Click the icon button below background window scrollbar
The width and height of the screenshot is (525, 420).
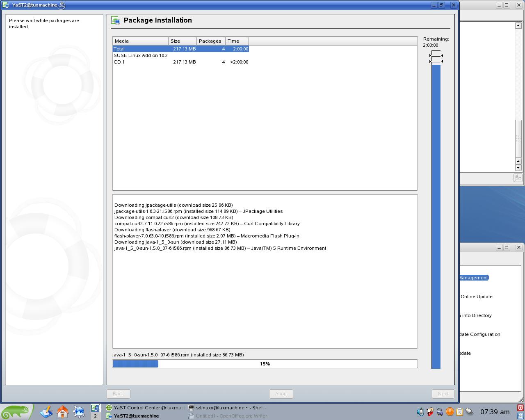[x=518, y=178]
